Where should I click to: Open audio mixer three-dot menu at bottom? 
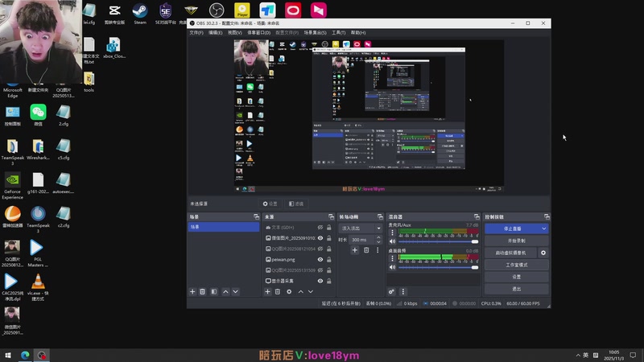(403, 291)
